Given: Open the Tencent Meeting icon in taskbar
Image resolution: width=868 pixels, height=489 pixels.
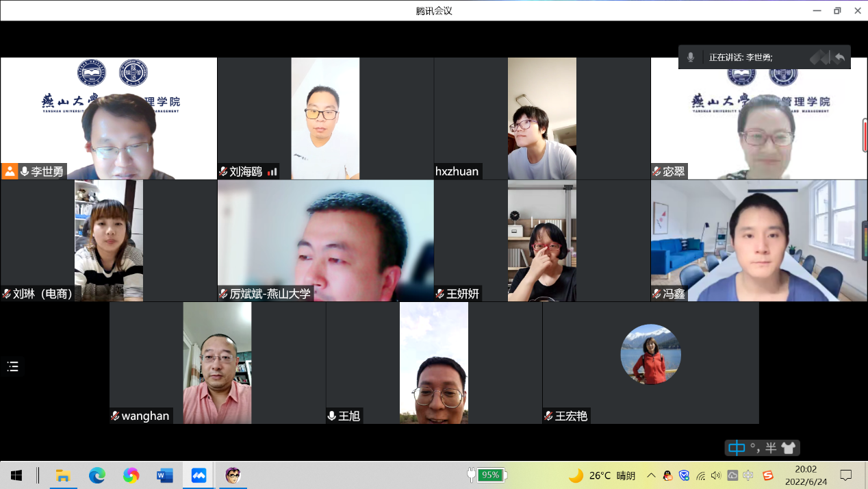Looking at the screenshot, I should tap(199, 475).
